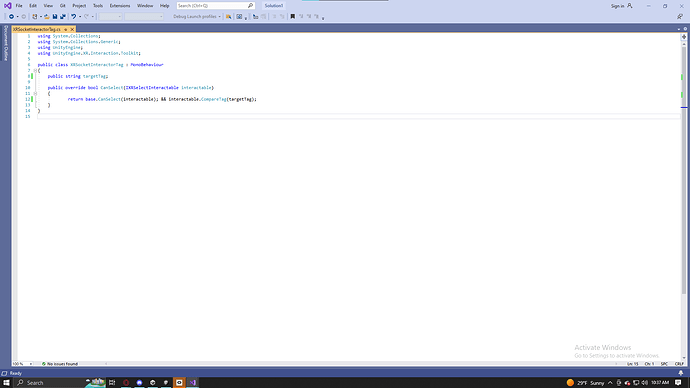Collapse the CanSelect method at line 11

tap(35, 93)
